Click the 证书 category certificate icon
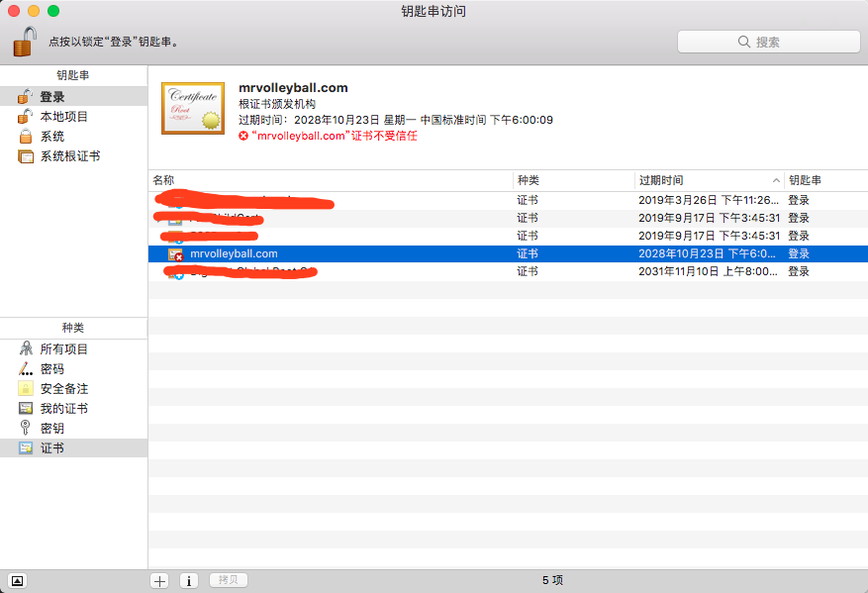 tap(26, 447)
